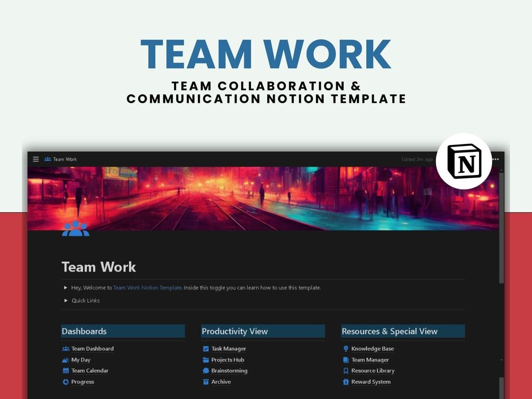Click the Team Work breadcrumb people icon
The image size is (532, 399).
[x=48, y=159]
